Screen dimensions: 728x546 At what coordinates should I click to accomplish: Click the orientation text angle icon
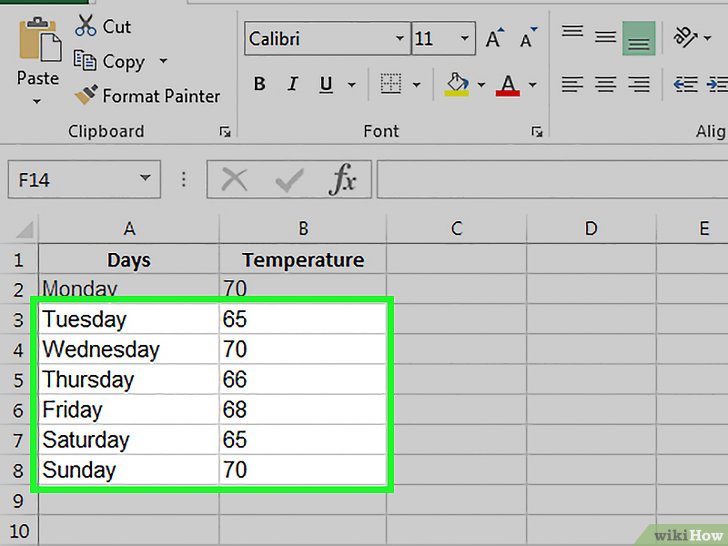tap(686, 38)
